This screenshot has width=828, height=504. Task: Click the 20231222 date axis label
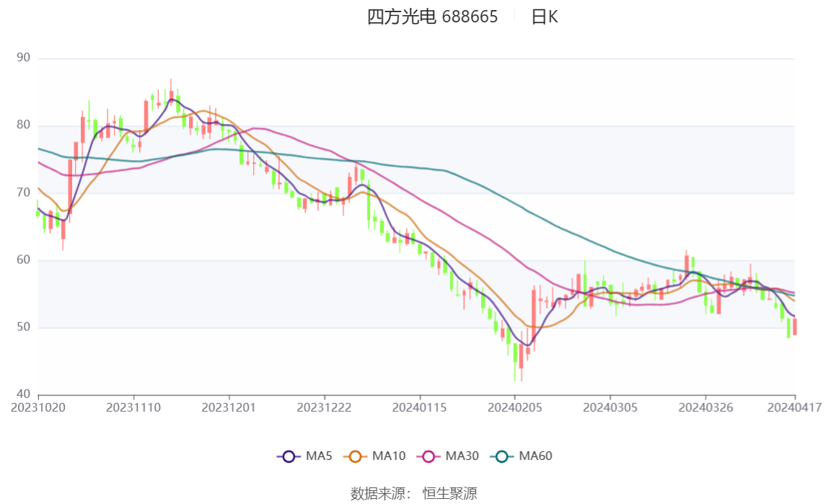[x=325, y=408]
